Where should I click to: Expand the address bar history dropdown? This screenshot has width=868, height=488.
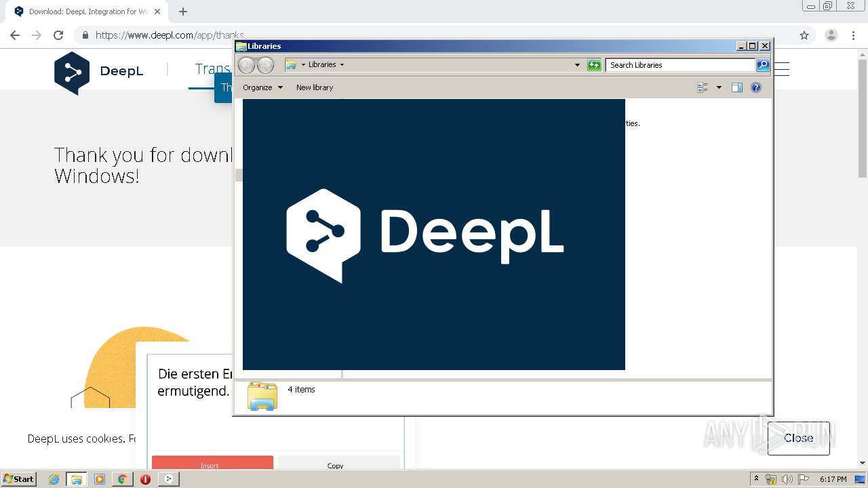pos(577,65)
